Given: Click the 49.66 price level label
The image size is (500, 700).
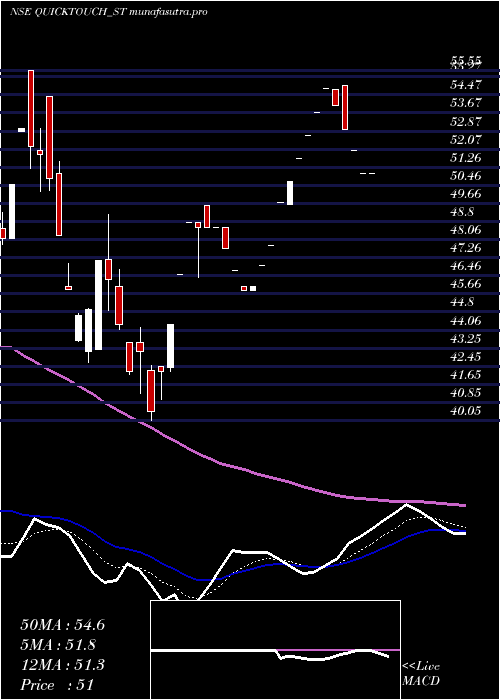Looking at the screenshot, I should [466, 194].
